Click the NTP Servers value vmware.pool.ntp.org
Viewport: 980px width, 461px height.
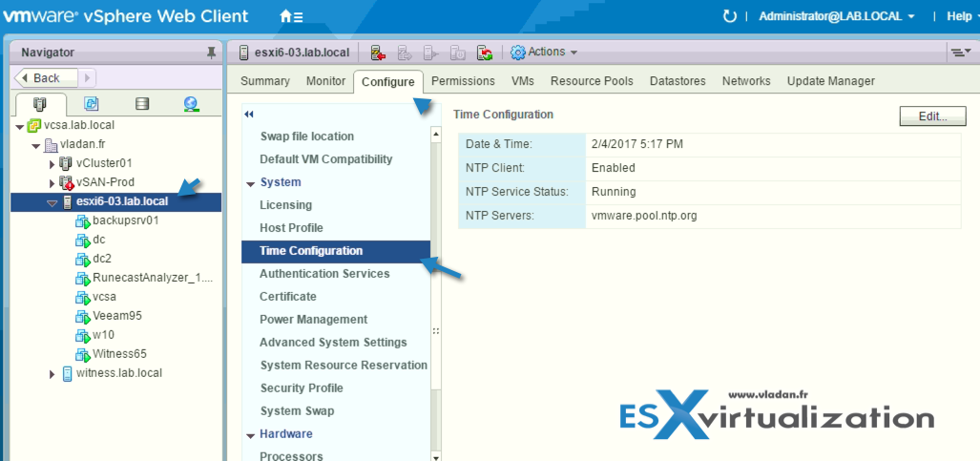(644, 216)
